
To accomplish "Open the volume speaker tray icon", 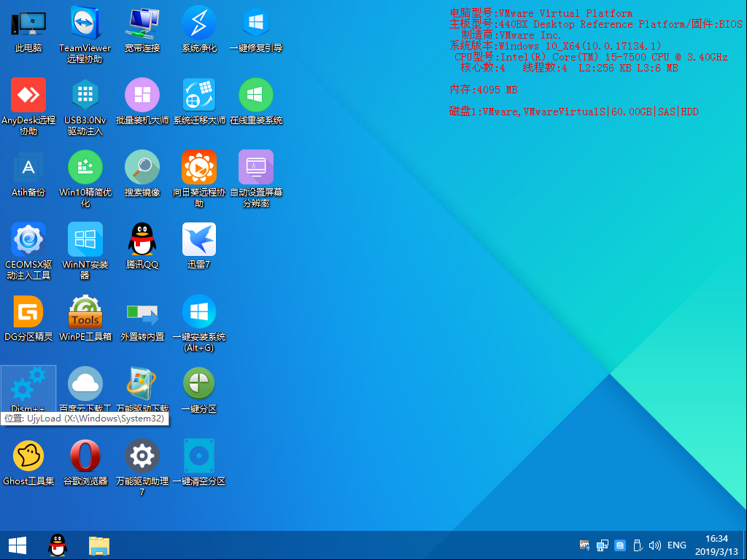I will (x=655, y=545).
